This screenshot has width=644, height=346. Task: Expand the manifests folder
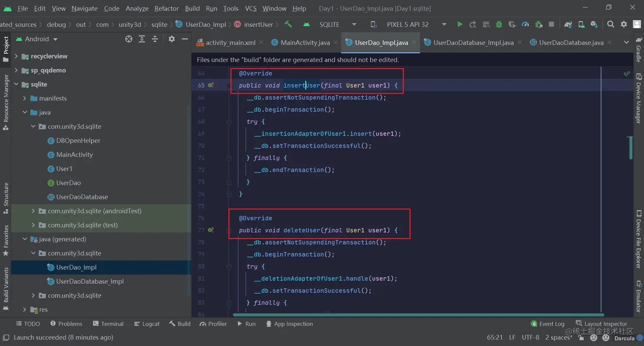(25, 98)
